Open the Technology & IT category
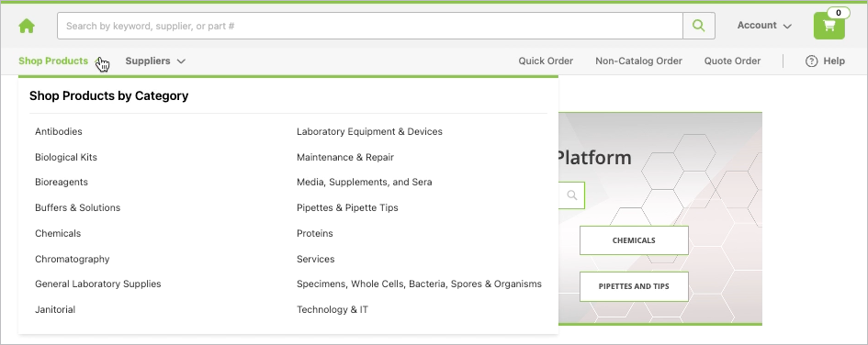The width and height of the screenshot is (868, 345). (x=333, y=309)
